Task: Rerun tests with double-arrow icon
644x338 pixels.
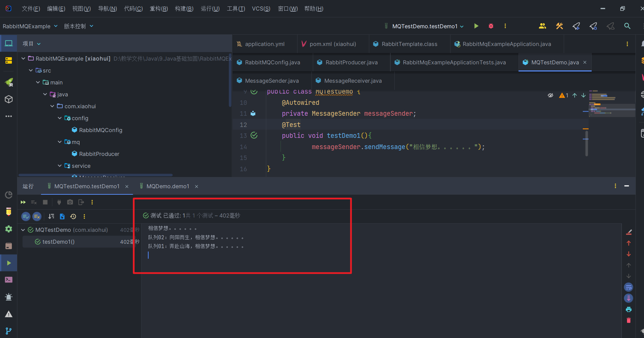Action: point(23,202)
